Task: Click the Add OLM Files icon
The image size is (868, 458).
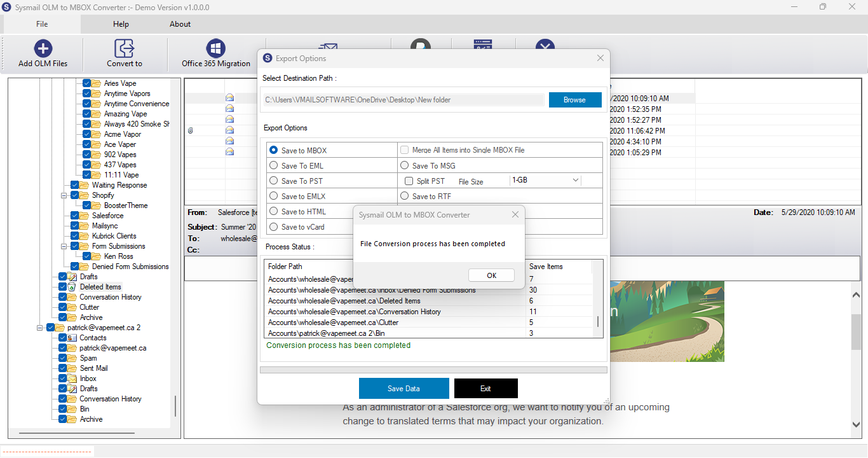Action: [x=43, y=48]
